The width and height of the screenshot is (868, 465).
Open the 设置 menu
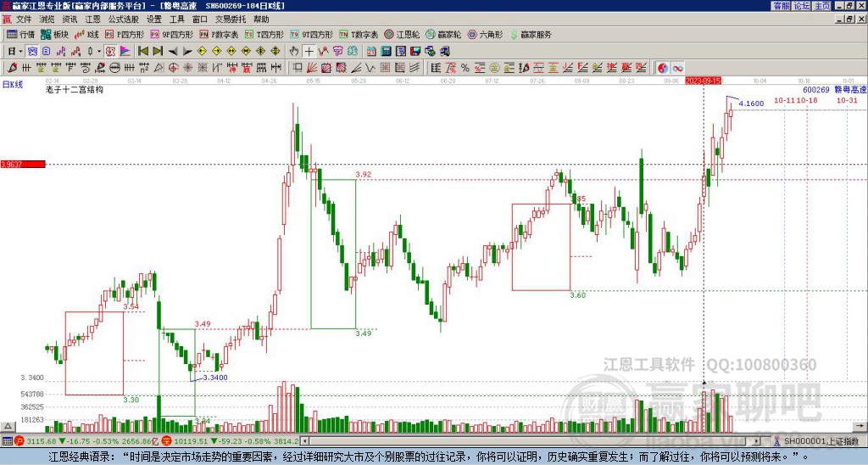(x=154, y=20)
